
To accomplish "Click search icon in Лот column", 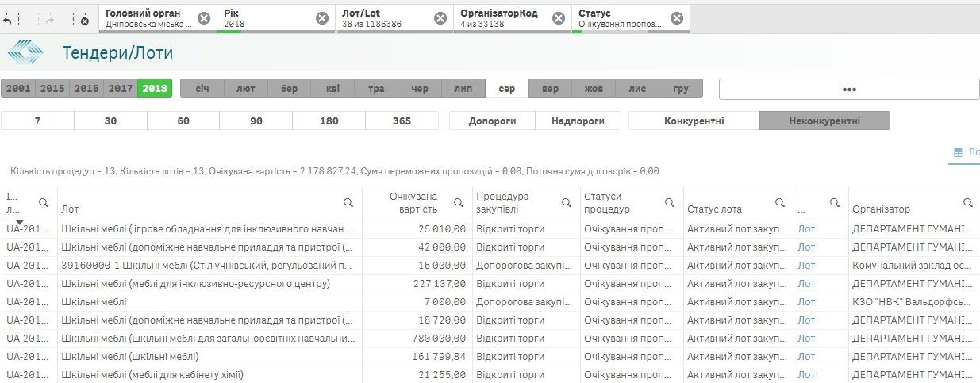I will pyautogui.click(x=349, y=203).
